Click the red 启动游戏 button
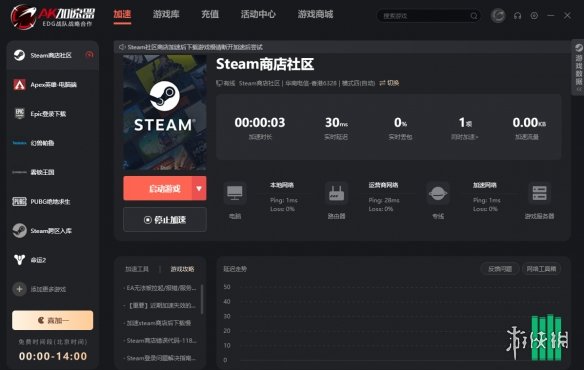 (x=158, y=189)
